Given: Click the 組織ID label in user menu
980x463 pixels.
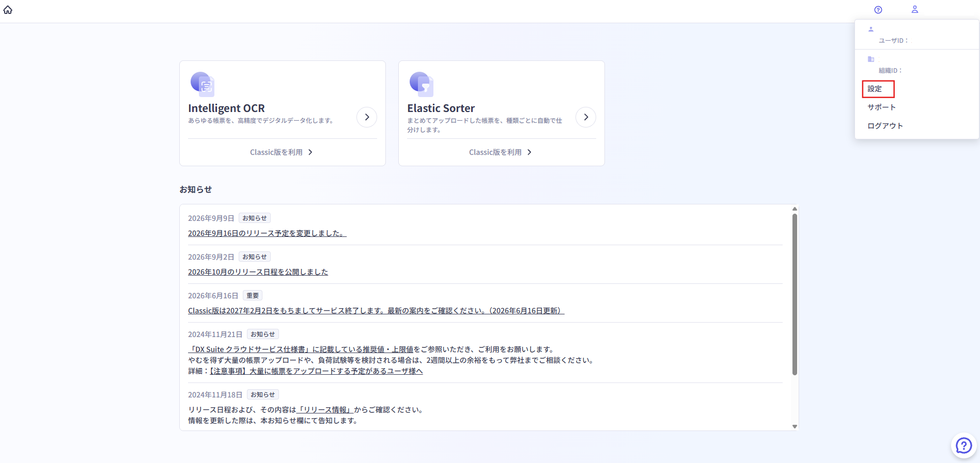Looking at the screenshot, I should pyautogui.click(x=890, y=71).
